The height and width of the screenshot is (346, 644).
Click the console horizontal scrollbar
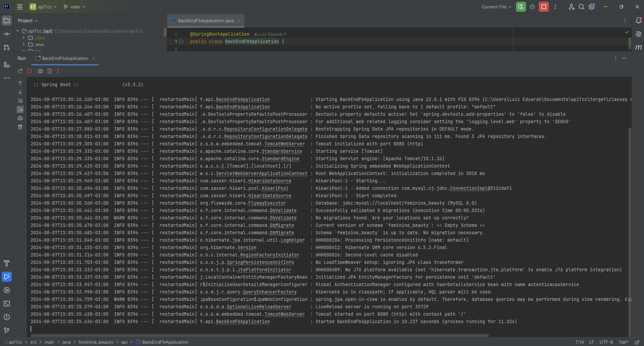259,336
